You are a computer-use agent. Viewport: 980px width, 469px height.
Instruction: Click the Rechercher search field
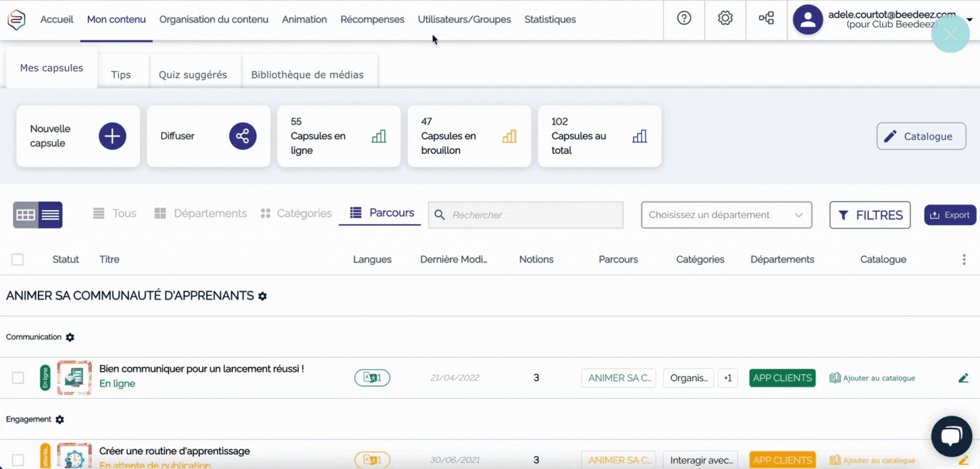(534, 215)
